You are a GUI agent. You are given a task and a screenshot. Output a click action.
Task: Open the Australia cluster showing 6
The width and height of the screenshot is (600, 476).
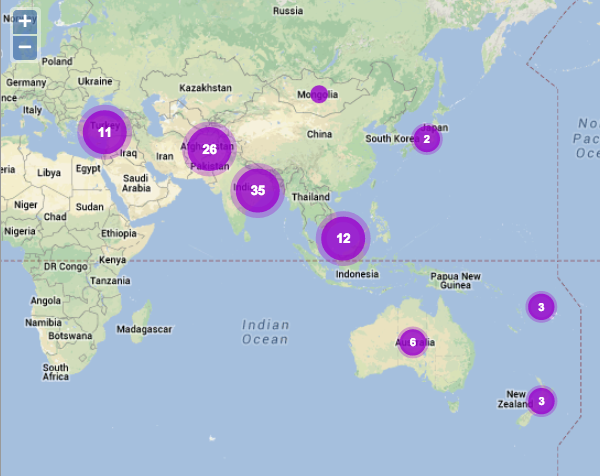click(x=412, y=342)
